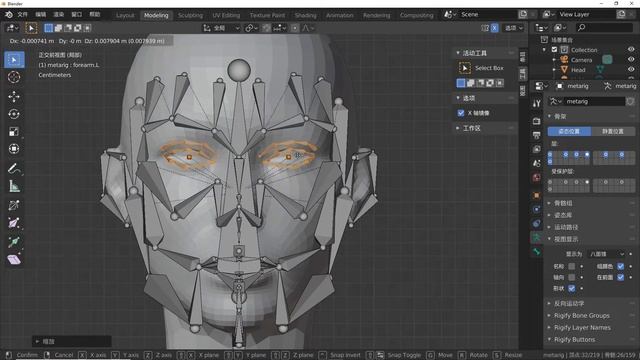This screenshot has width=640, height=360.
Task: Click the Select Box icon in the viewport header
Action: point(31,28)
